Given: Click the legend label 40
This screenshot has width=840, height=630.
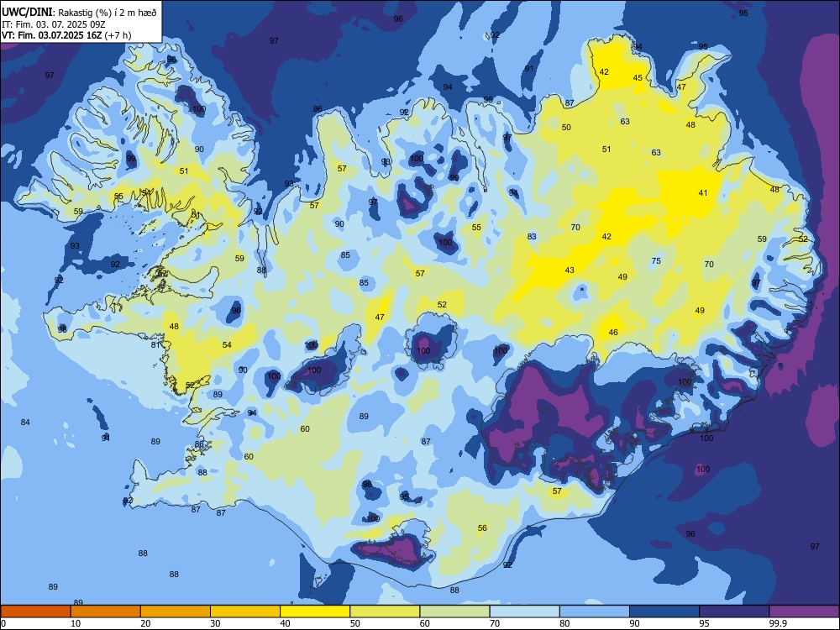Looking at the screenshot, I should [x=285, y=623].
